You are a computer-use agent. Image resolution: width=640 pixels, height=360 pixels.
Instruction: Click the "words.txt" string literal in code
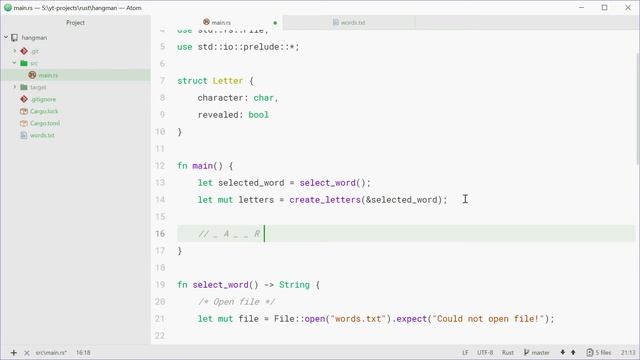358,318
